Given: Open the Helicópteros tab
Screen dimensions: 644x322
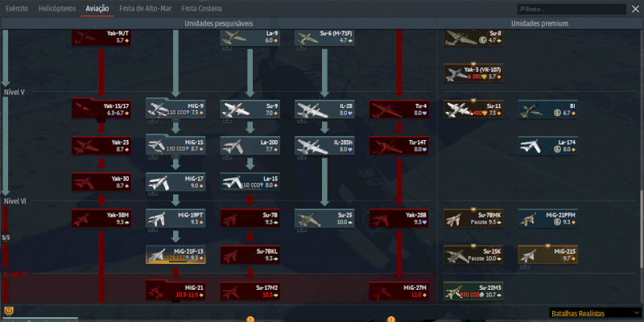Looking at the screenshot, I should click(x=57, y=9).
